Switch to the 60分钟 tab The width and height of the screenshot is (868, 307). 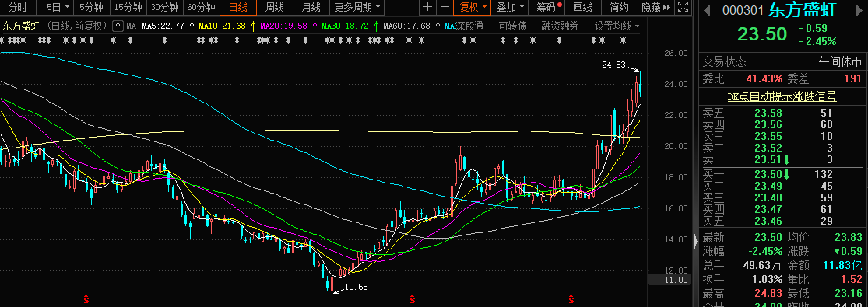(201, 7)
